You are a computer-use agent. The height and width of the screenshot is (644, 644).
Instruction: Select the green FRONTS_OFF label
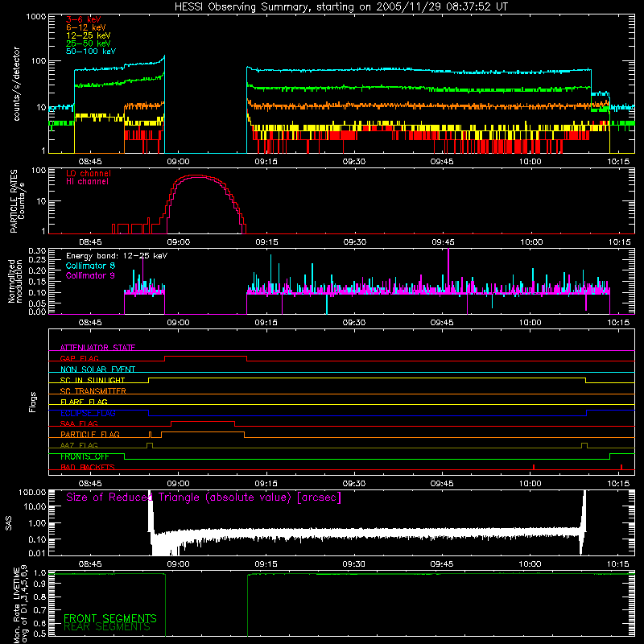click(85, 456)
